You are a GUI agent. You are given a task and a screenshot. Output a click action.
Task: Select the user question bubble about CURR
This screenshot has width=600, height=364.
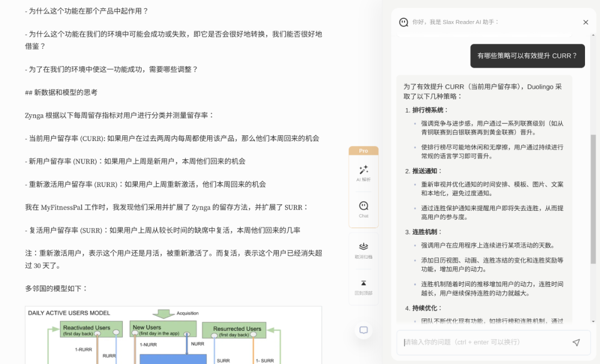click(527, 56)
